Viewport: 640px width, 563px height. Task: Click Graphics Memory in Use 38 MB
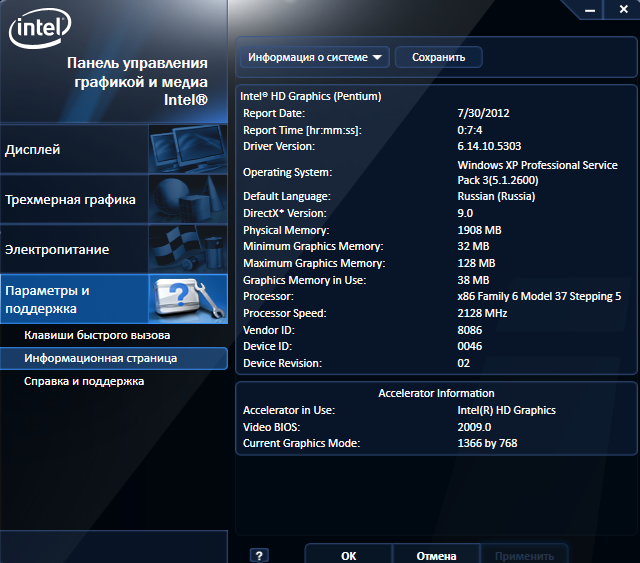(x=473, y=280)
